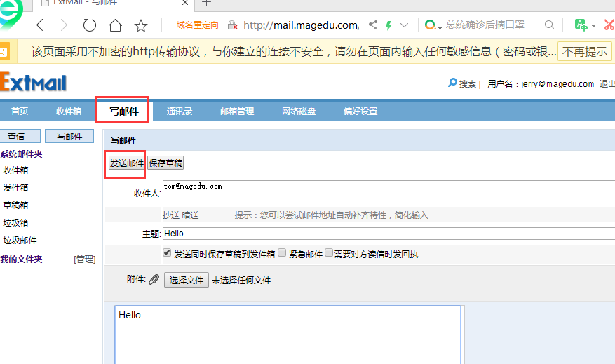Bookmark the page with the star icon
This screenshot has width=615, height=364.
(141, 25)
